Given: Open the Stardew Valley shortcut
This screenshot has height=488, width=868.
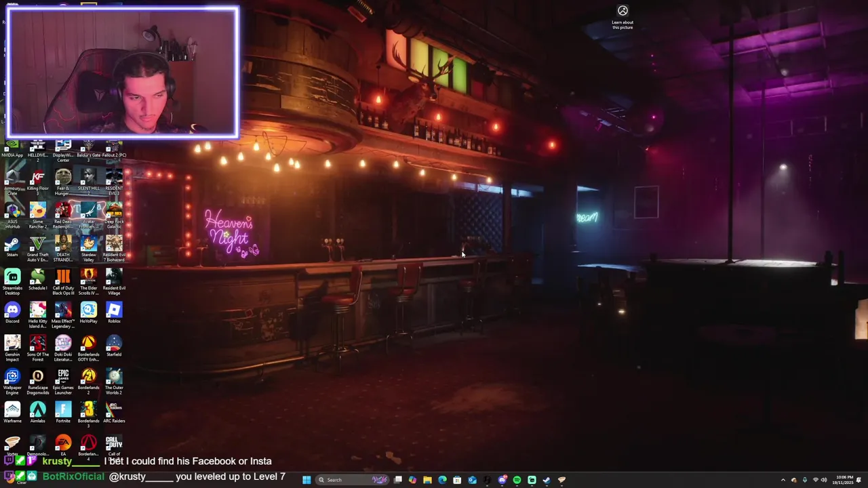Looking at the screenshot, I should coord(88,248).
